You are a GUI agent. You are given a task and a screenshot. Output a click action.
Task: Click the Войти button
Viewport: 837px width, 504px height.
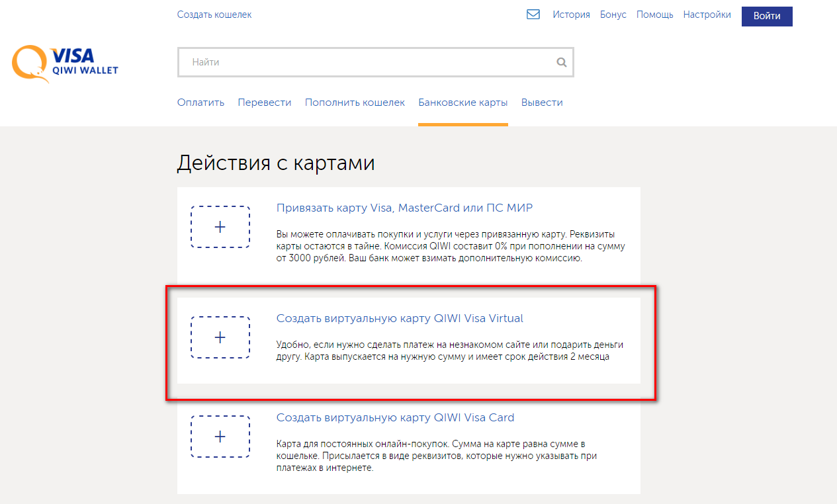pos(767,17)
